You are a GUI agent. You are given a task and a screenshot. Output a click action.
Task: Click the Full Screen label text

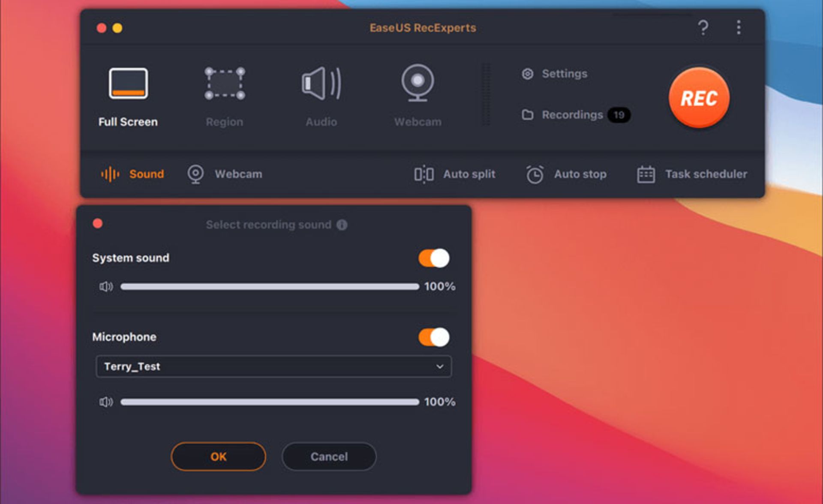click(128, 122)
